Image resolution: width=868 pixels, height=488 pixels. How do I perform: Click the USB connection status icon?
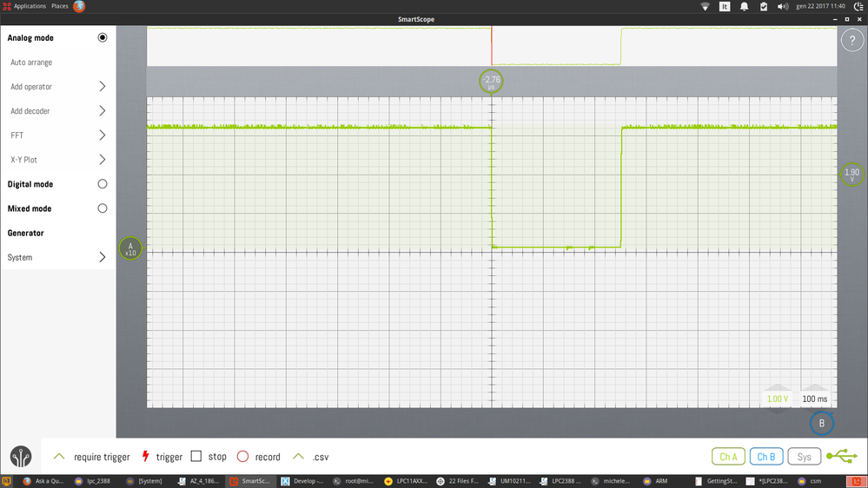841,457
